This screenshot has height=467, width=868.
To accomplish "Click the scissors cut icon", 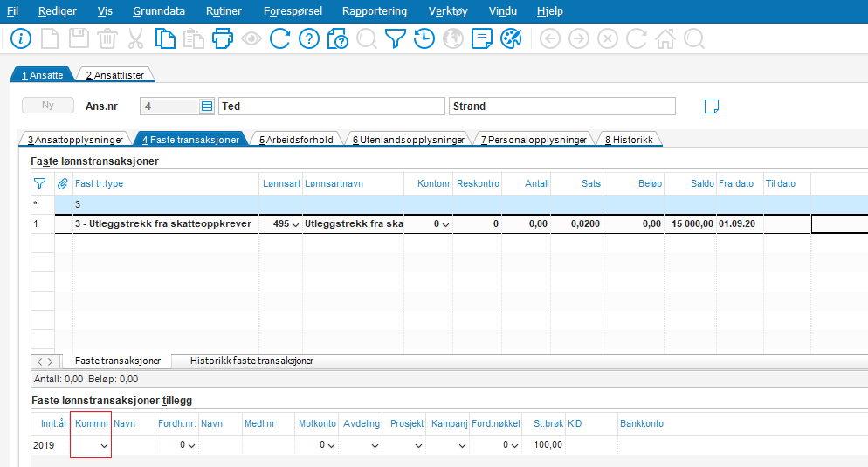I will (x=135, y=38).
